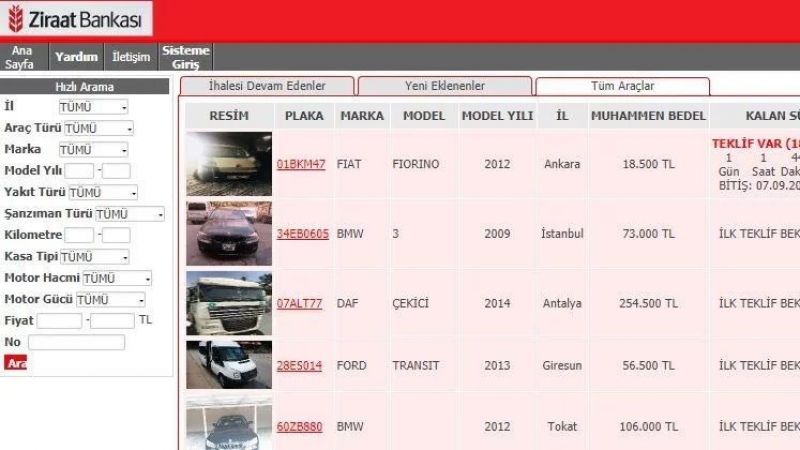Open plate link 28ES014

pos(299,366)
